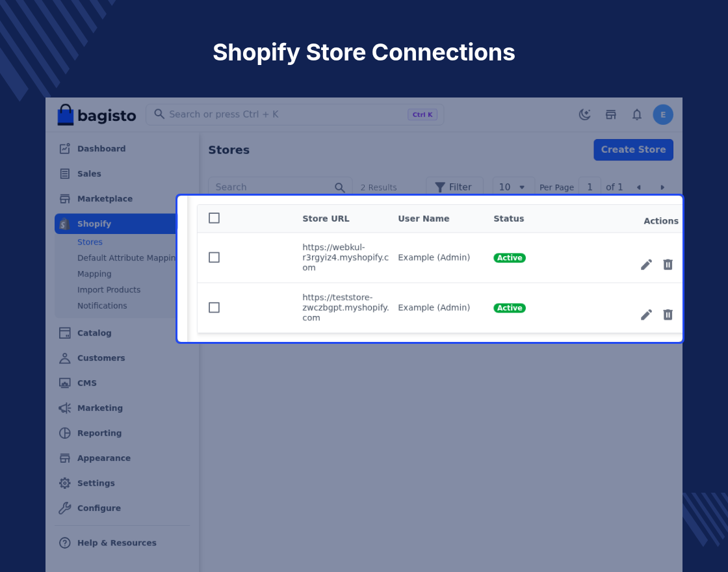
Task: Click the Sales sidebar icon
Action: (x=64, y=174)
